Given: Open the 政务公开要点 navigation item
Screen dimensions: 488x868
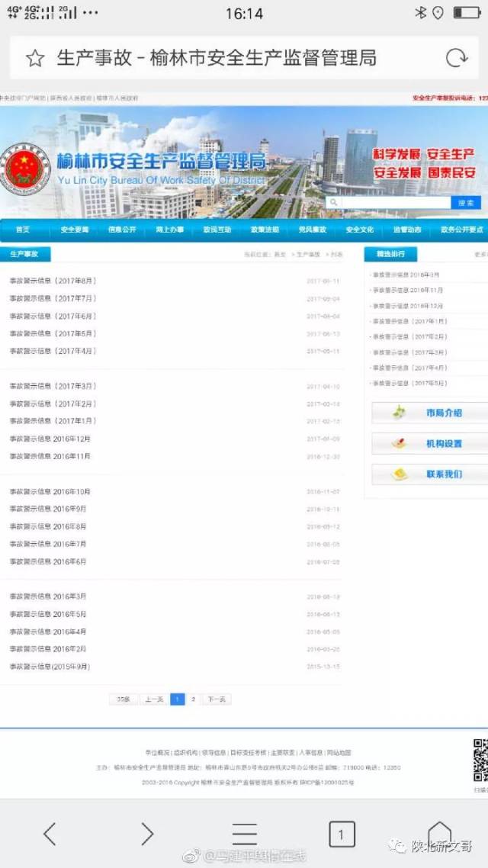Looking at the screenshot, I should pos(461,230).
